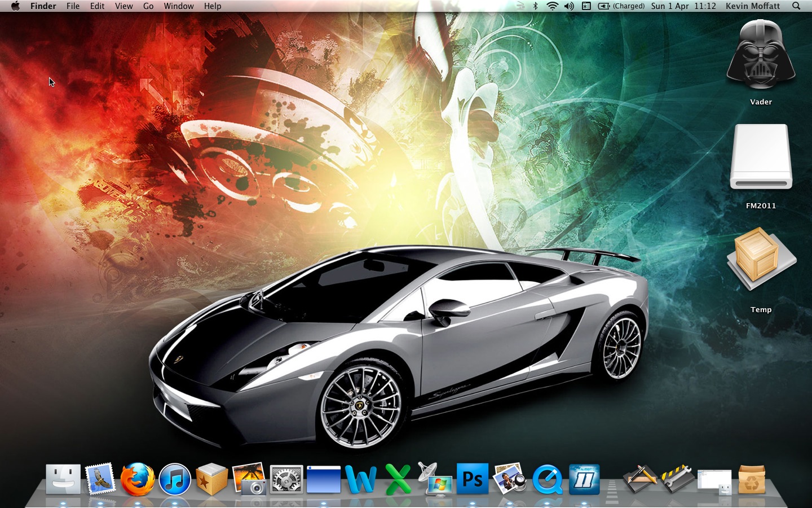Screen dimensions: 812x508
Task: Open System Preferences gear icon
Action: coord(286,480)
